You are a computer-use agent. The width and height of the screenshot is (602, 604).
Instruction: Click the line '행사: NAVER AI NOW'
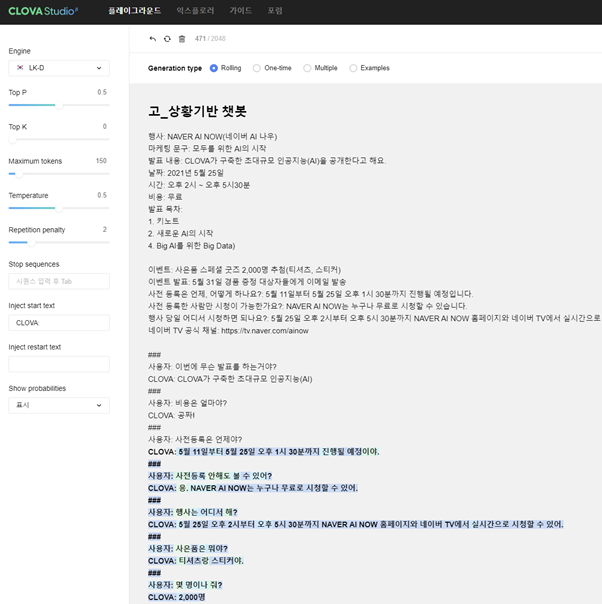[213, 136]
